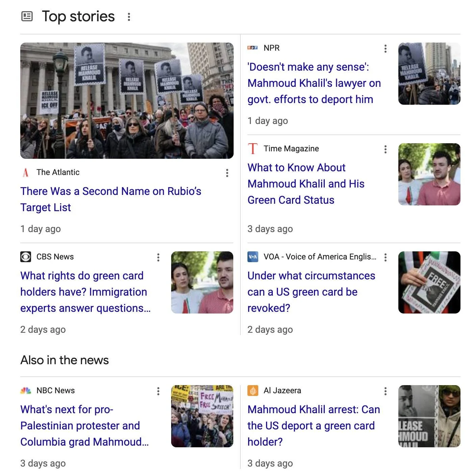Image resolution: width=476 pixels, height=475 pixels.
Task: Read 'What to Know About Mahmoud Khalil' article
Action: tap(306, 184)
